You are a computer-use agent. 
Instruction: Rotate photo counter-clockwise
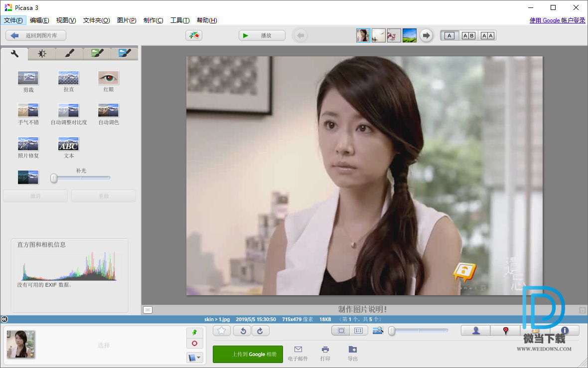tap(243, 331)
